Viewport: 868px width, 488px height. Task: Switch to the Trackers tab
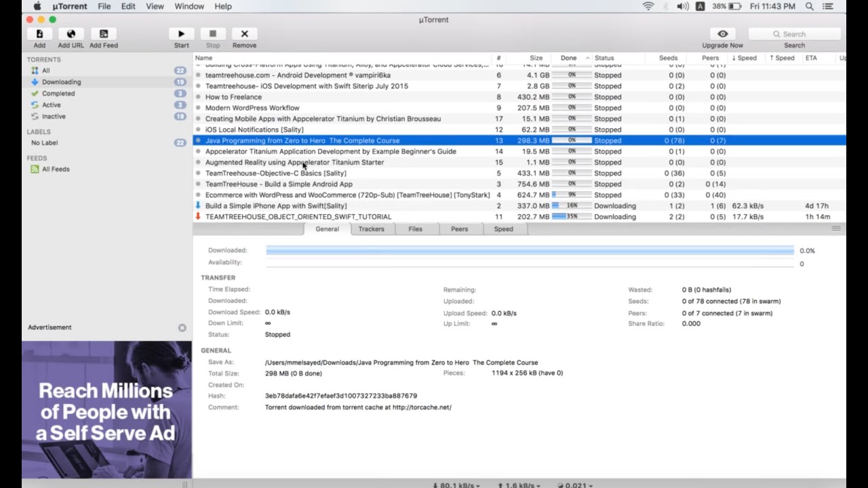click(x=371, y=229)
